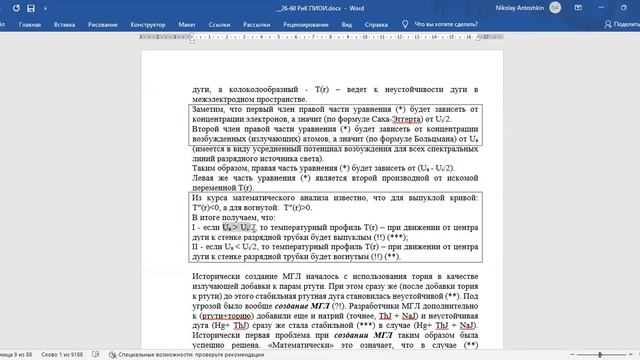Screen dimensions: 640x360
Task: Click the word 'Исторически' starting the paragraph
Action: pos(216,277)
